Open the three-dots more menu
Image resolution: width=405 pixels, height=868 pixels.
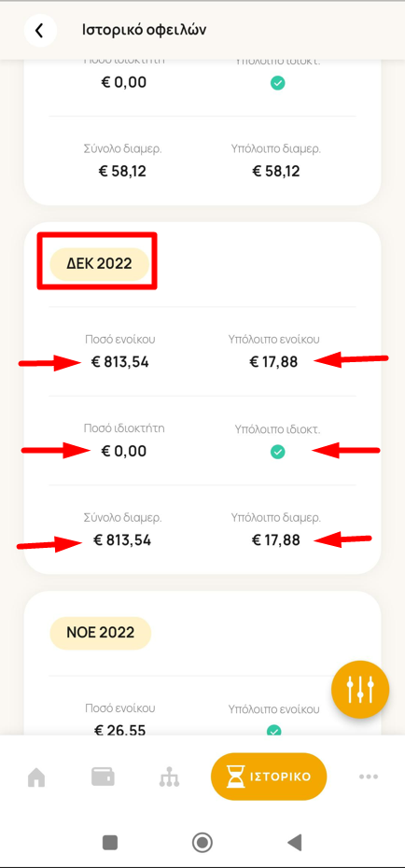click(x=369, y=777)
